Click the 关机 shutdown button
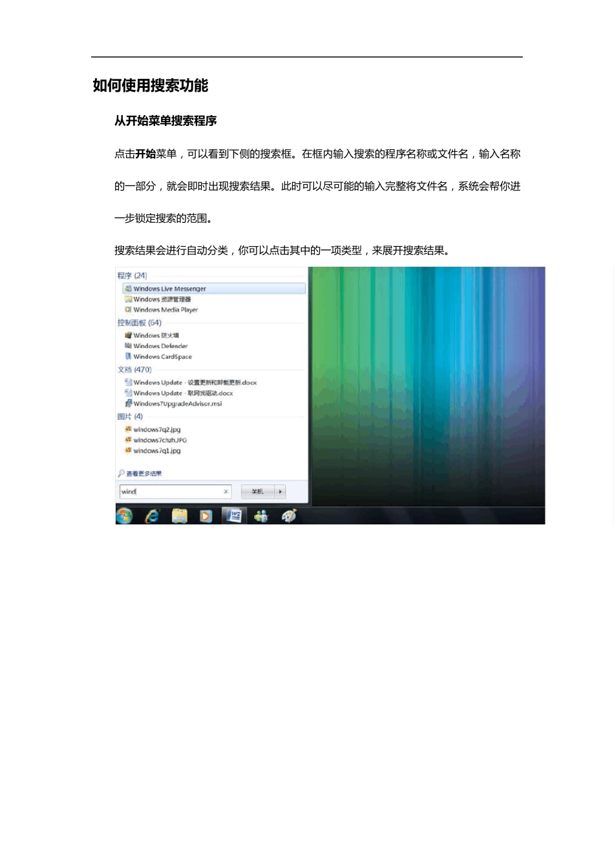This screenshot has height=868, width=614. tap(258, 491)
